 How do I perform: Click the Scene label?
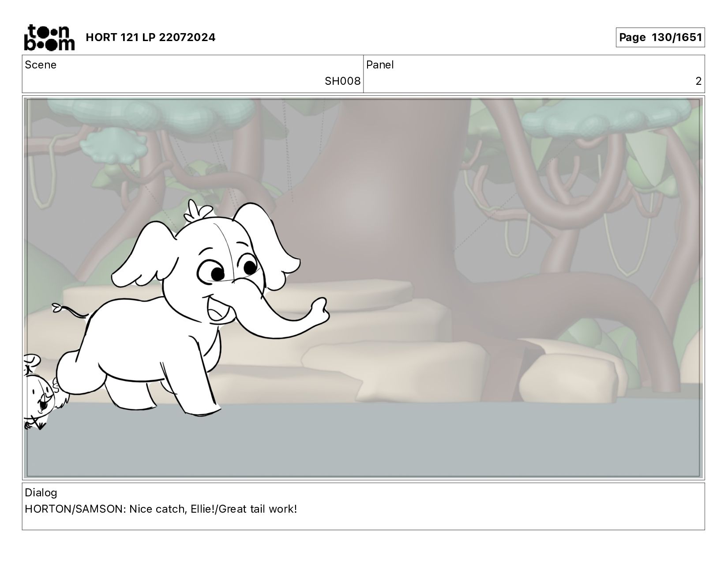click(41, 65)
